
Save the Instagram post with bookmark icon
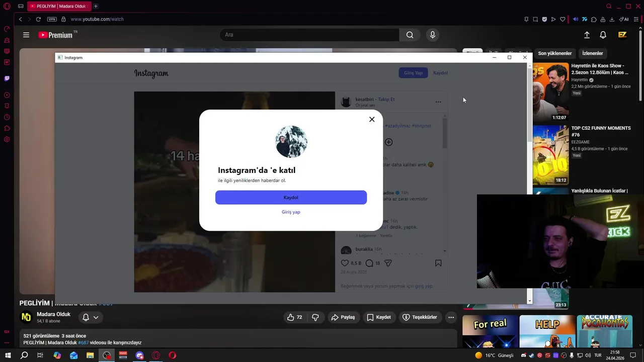tap(438, 263)
